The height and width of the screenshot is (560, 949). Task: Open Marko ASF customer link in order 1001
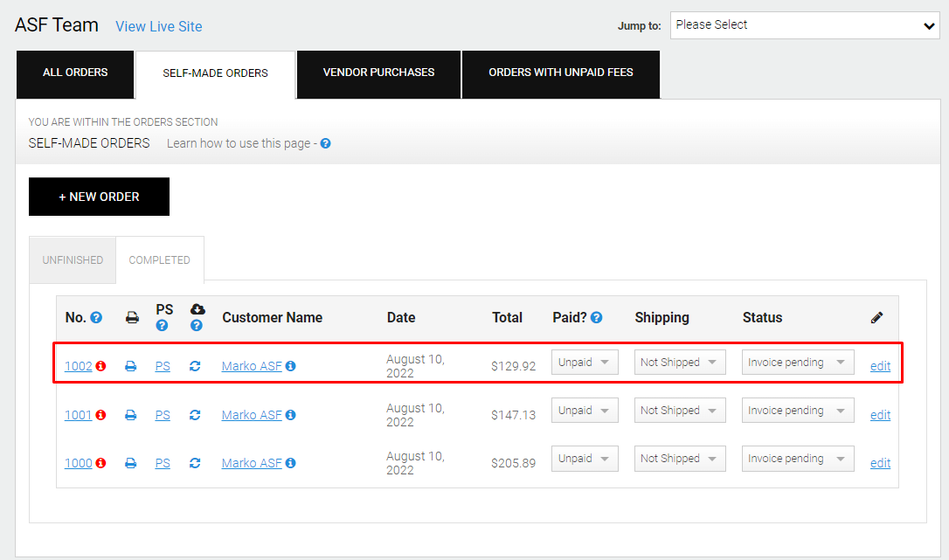tap(252, 415)
